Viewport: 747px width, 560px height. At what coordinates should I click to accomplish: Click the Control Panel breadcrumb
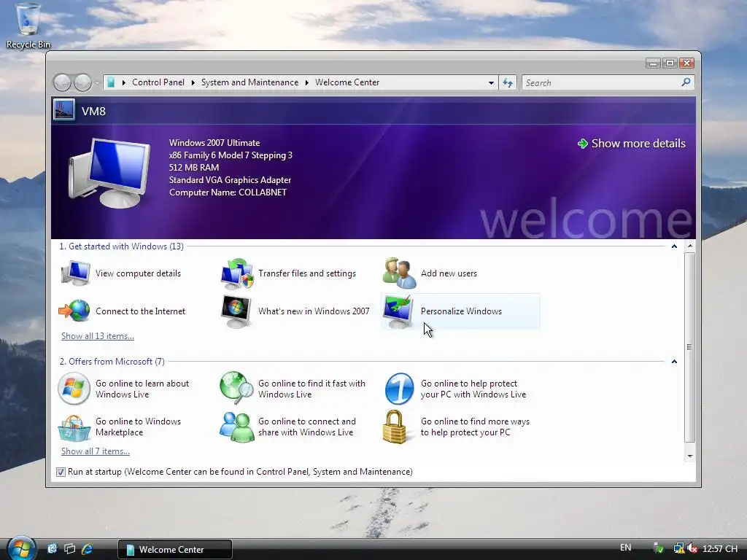[x=158, y=82]
